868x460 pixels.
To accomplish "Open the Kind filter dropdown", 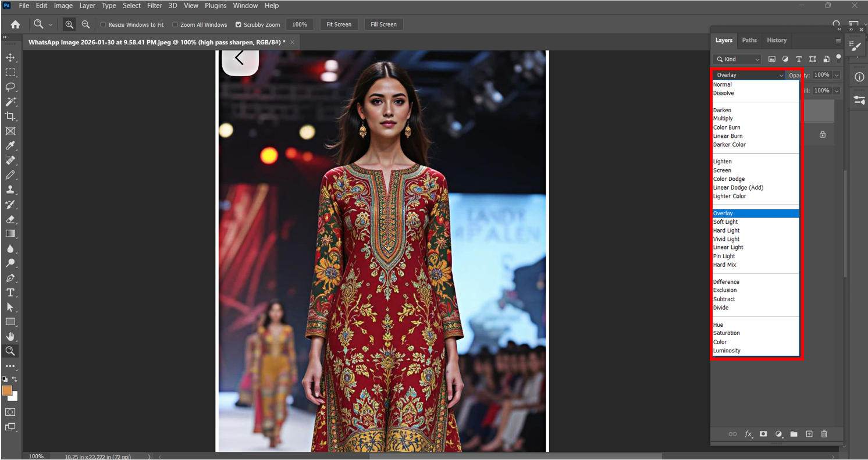I will (x=737, y=59).
